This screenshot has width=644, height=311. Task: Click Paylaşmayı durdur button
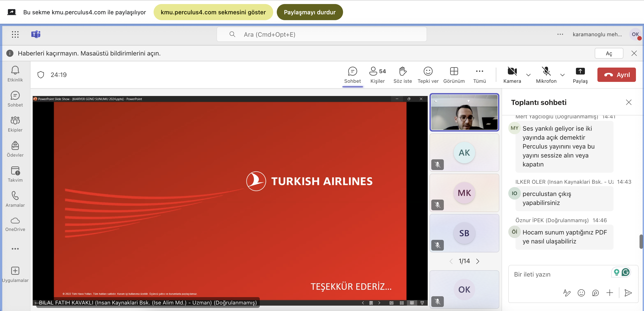point(309,12)
